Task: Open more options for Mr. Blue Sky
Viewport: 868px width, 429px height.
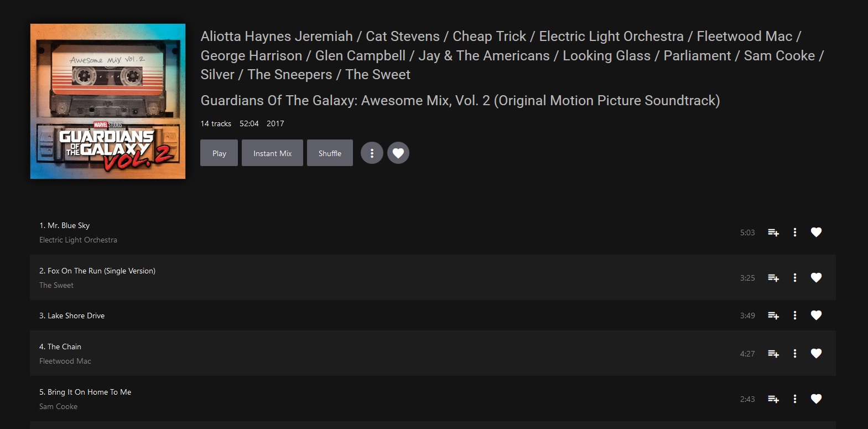Action: (795, 232)
